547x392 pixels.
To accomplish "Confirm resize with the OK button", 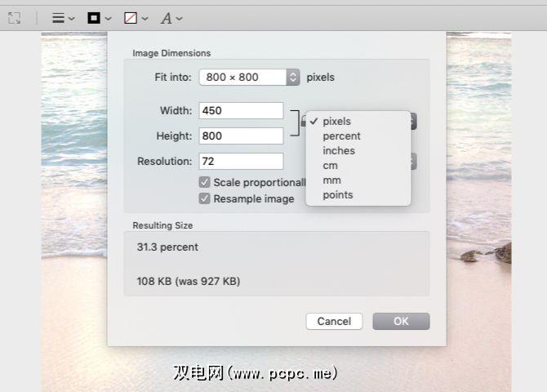I will pyautogui.click(x=401, y=321).
